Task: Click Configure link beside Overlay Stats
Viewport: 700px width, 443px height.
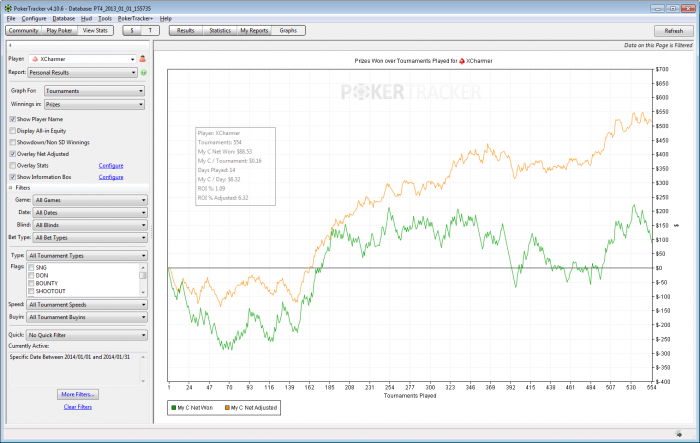Action: click(111, 166)
